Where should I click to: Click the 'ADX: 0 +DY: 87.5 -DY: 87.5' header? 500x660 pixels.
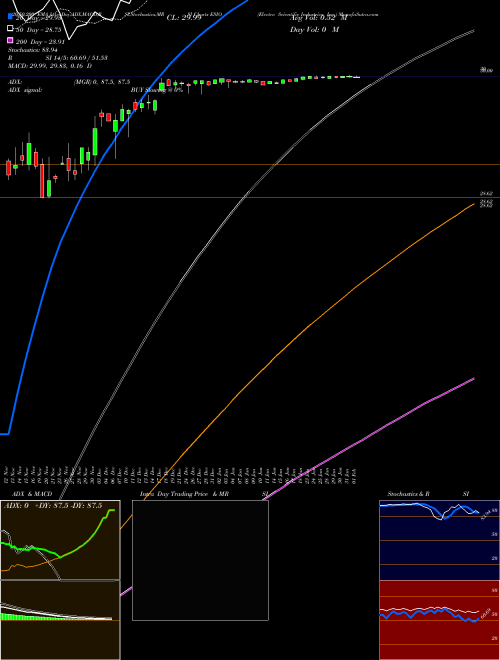pos(53,506)
